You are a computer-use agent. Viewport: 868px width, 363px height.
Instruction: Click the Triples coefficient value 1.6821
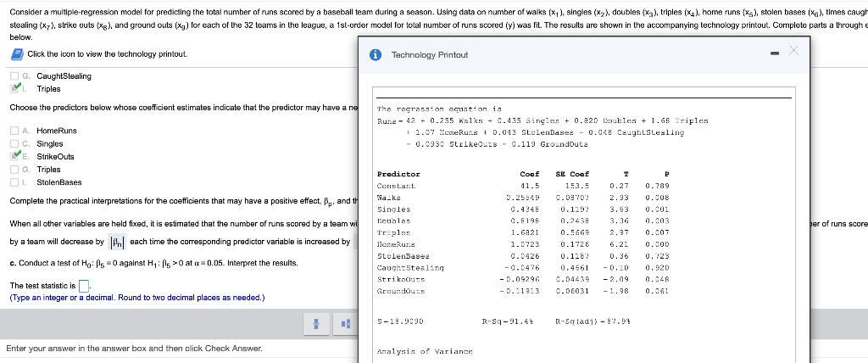(x=526, y=232)
